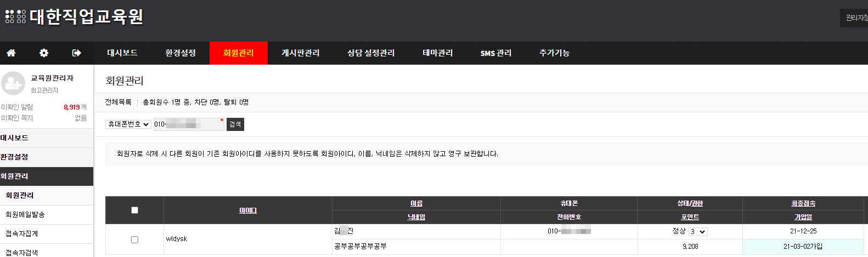Click the home icon in navigation bar
The height and width of the screenshot is (257, 868).
11,53
